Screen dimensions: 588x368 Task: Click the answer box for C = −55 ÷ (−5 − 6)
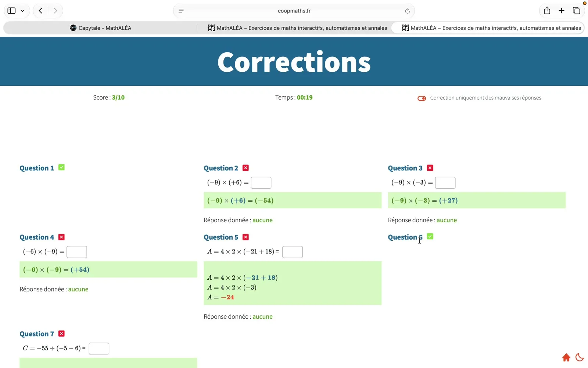pyautogui.click(x=99, y=348)
